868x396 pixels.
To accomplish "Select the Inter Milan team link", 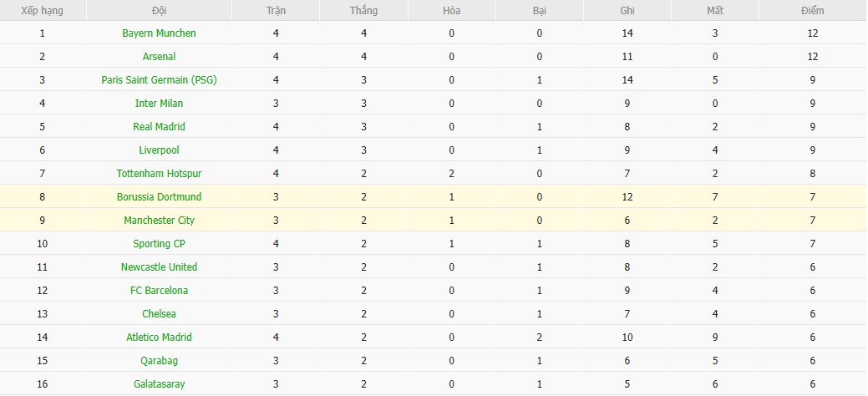I will click(x=159, y=104).
